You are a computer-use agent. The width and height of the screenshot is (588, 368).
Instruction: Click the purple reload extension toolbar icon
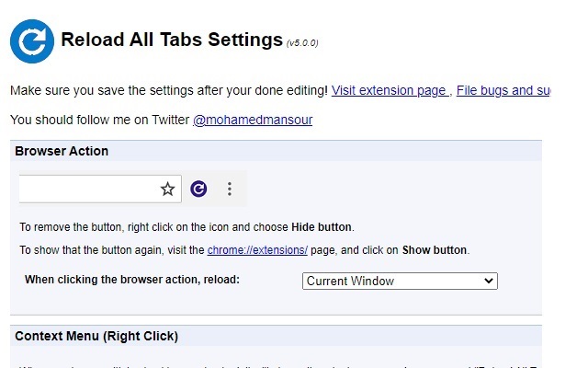click(x=198, y=189)
